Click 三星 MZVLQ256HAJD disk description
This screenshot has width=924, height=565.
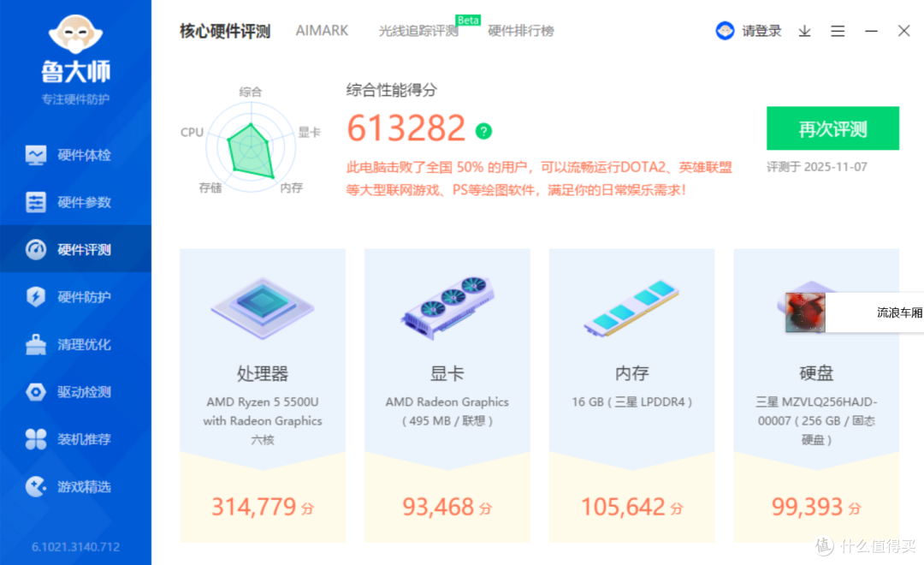[x=816, y=420]
